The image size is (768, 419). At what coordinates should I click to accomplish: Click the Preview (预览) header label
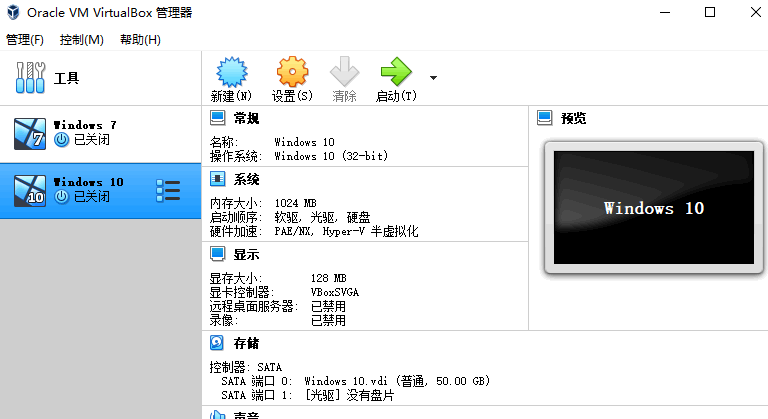pyautogui.click(x=574, y=118)
